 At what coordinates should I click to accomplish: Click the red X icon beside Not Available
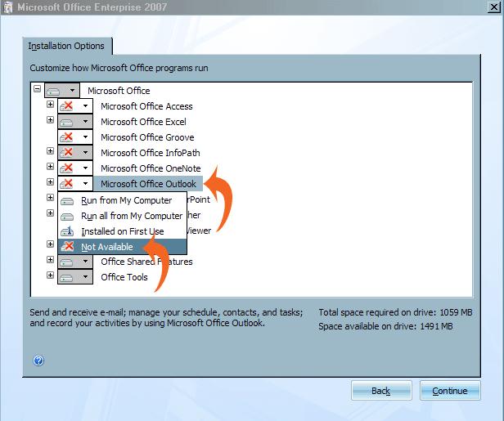67,246
